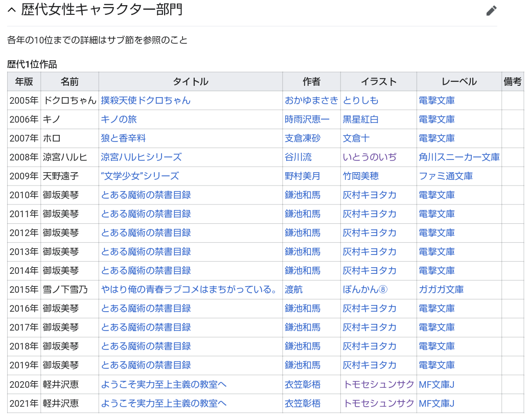Click MF文庫J in the 2021年 row
Image resolution: width=527 pixels, height=420 pixels.
[x=436, y=403]
